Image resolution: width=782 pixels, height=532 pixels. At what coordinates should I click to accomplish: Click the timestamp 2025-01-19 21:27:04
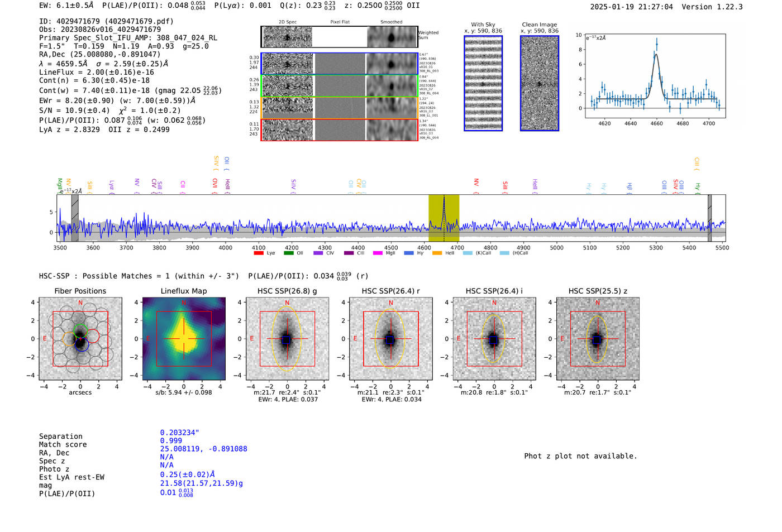pyautogui.click(x=632, y=7)
